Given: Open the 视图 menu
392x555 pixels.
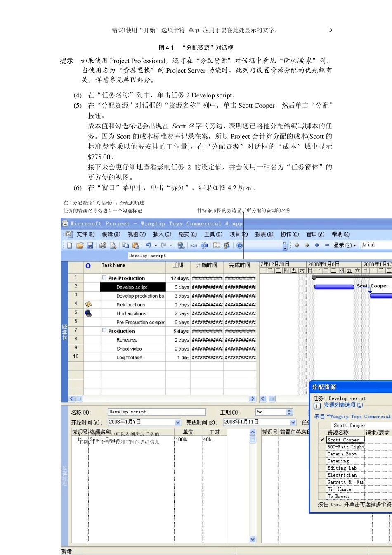Looking at the screenshot, I should coord(137,234).
